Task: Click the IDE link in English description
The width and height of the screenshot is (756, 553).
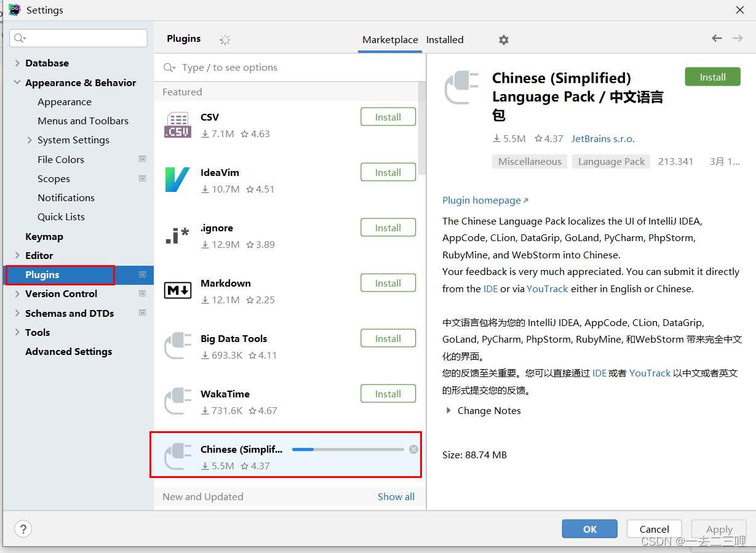Action: [x=491, y=288]
